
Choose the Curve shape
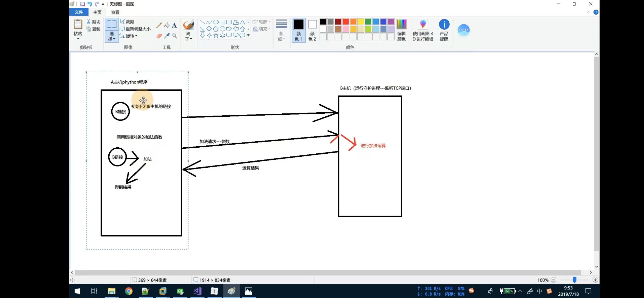tap(209, 22)
